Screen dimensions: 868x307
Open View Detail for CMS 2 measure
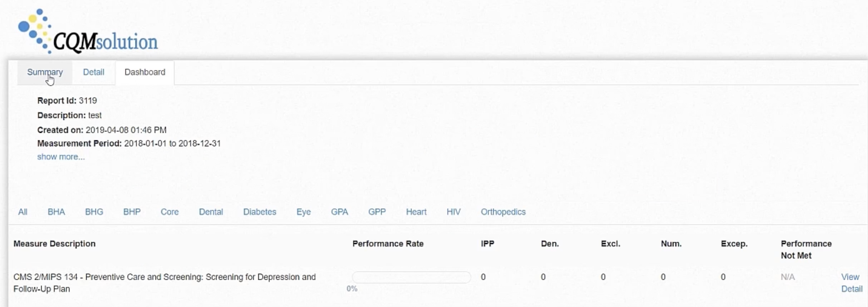pyautogui.click(x=851, y=283)
